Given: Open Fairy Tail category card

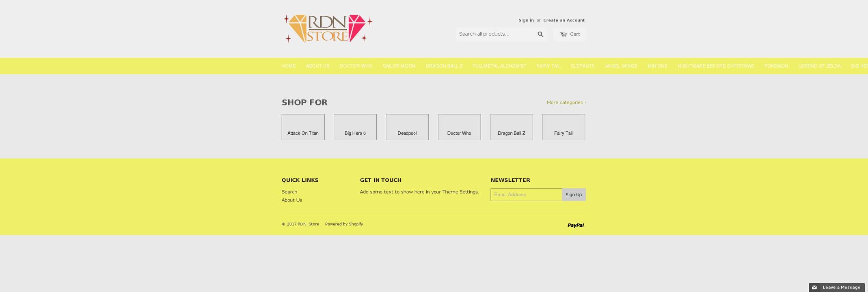Looking at the screenshot, I should [x=564, y=127].
